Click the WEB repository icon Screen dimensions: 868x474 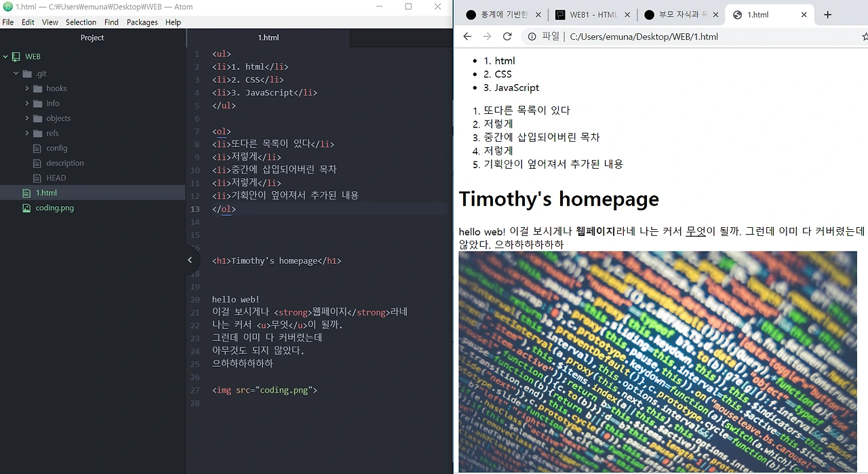(x=16, y=57)
